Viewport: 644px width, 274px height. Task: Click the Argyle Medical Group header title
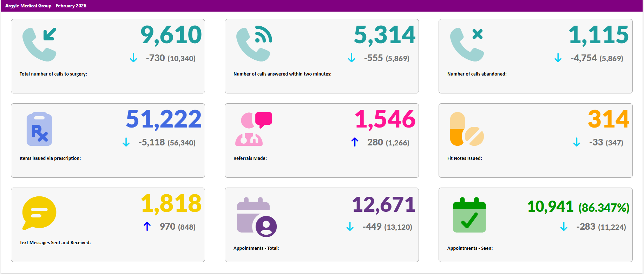(x=46, y=6)
